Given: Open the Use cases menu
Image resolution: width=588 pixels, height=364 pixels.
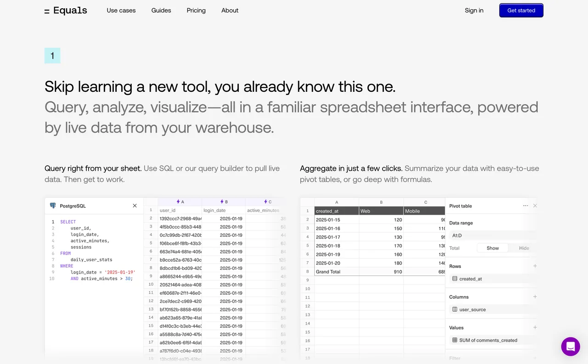Looking at the screenshot, I should pos(121,10).
